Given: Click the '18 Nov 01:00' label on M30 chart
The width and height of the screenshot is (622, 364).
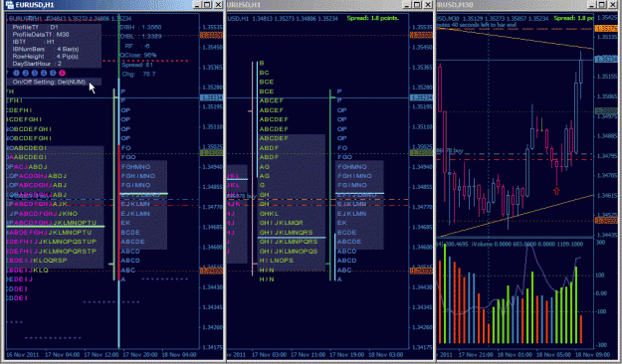Looking at the screenshot, I should [514, 354].
